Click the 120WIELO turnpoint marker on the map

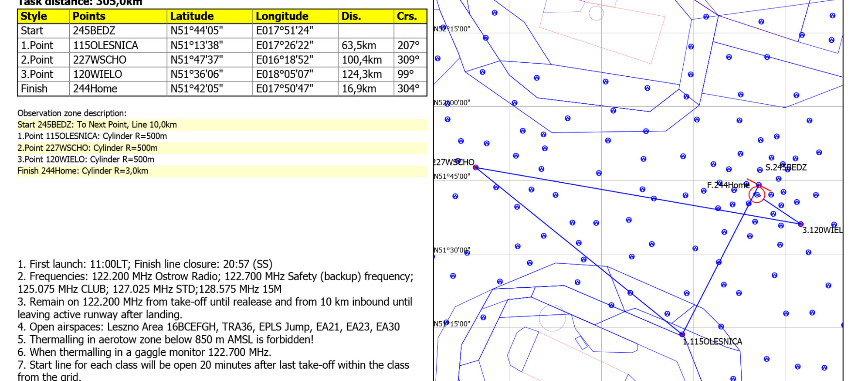point(800,224)
